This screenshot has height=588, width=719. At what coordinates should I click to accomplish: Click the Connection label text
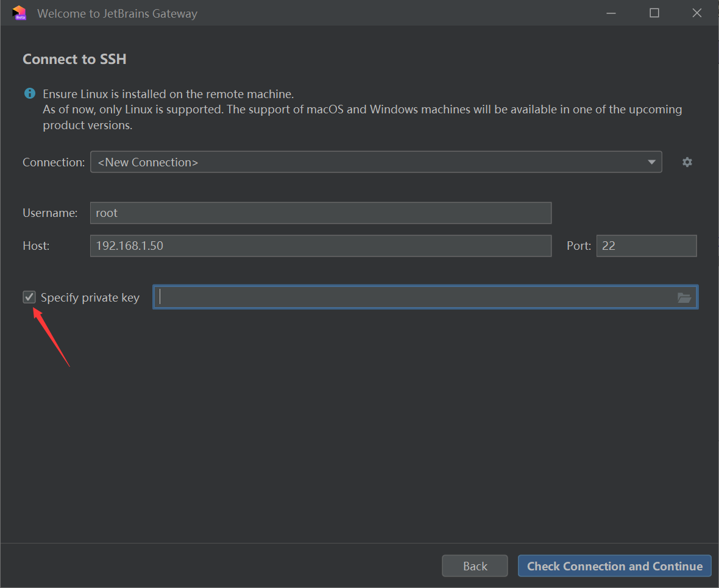54,162
